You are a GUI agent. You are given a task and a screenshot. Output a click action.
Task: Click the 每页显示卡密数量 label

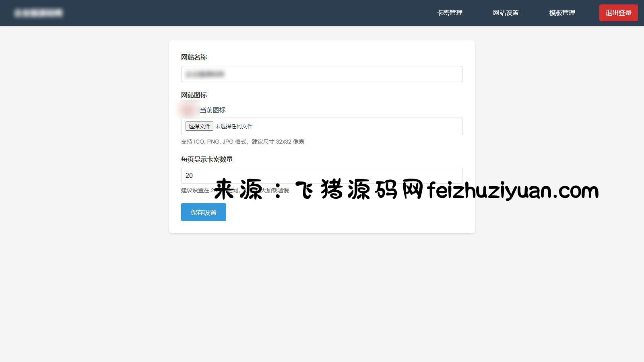[207, 159]
